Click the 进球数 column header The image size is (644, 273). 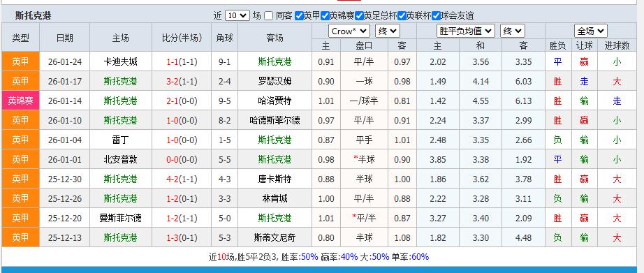coord(617,45)
